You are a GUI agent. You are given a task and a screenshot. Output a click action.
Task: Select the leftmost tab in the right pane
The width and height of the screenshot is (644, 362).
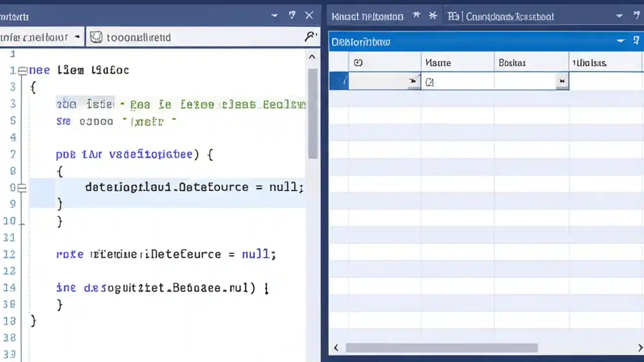[367, 17]
